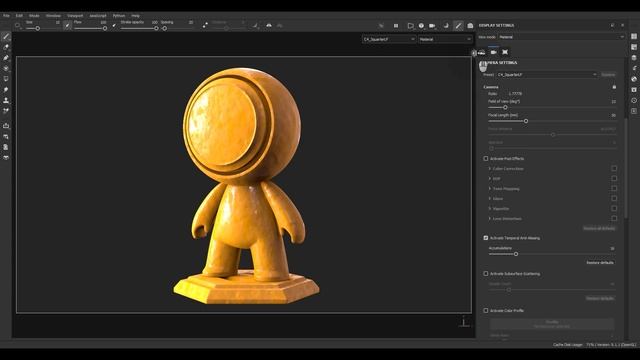The image size is (640, 360).
Task: Adjust Field of view slider
Action: (x=552, y=107)
